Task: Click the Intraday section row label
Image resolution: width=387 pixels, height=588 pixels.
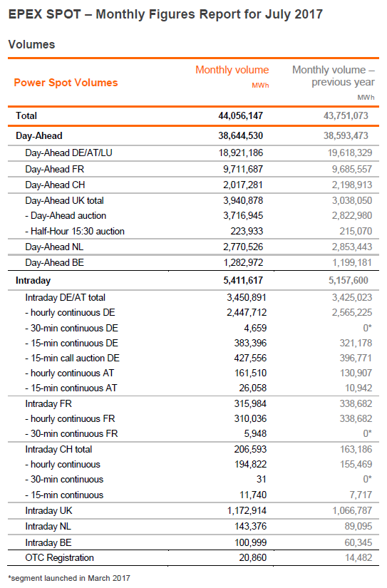Action: point(33,281)
